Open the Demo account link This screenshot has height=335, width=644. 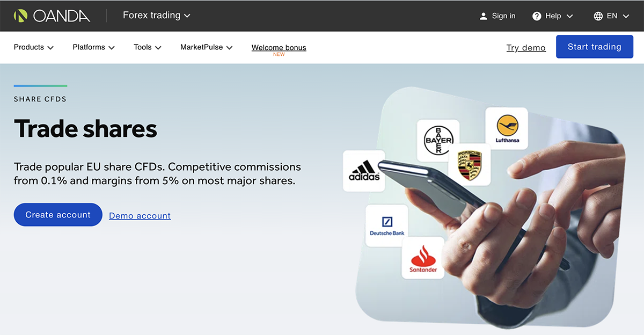[140, 216]
